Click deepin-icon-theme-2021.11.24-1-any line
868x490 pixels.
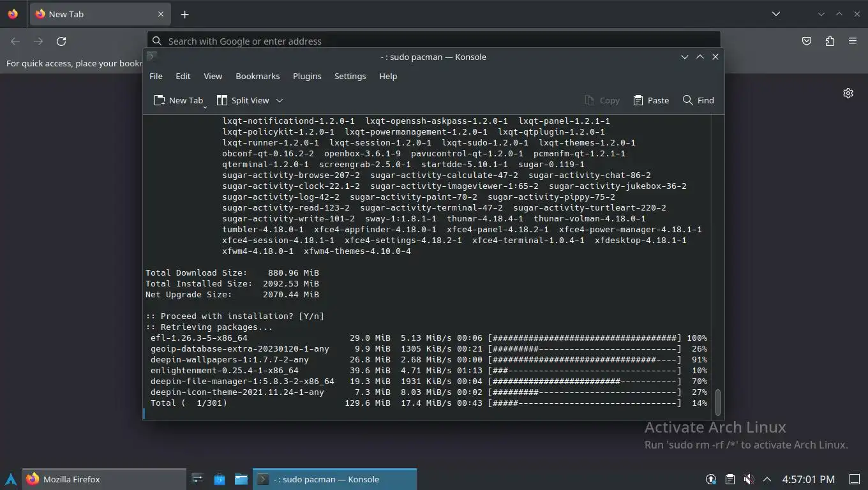click(x=429, y=392)
